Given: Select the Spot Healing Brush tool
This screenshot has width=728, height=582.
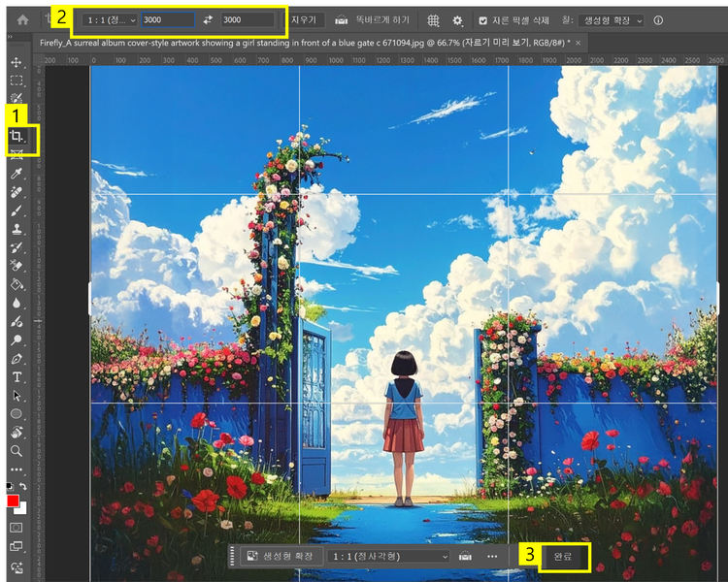Looking at the screenshot, I should point(17,192).
